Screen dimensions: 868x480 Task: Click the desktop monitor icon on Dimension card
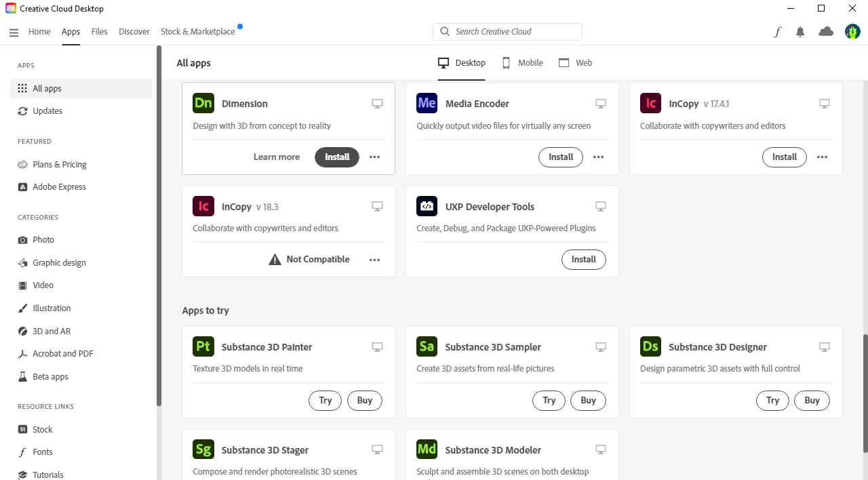pyautogui.click(x=378, y=104)
